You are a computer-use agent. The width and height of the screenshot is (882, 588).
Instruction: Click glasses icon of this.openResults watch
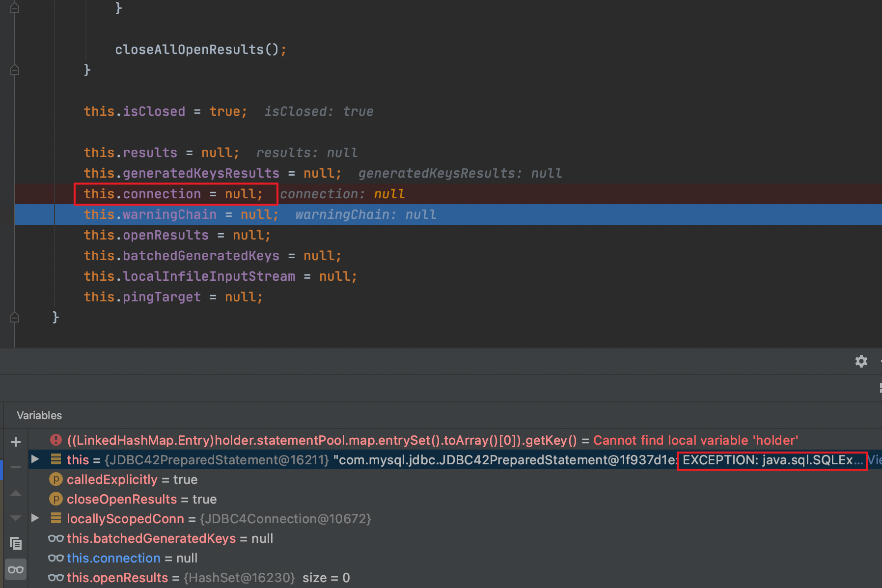pyautogui.click(x=56, y=578)
